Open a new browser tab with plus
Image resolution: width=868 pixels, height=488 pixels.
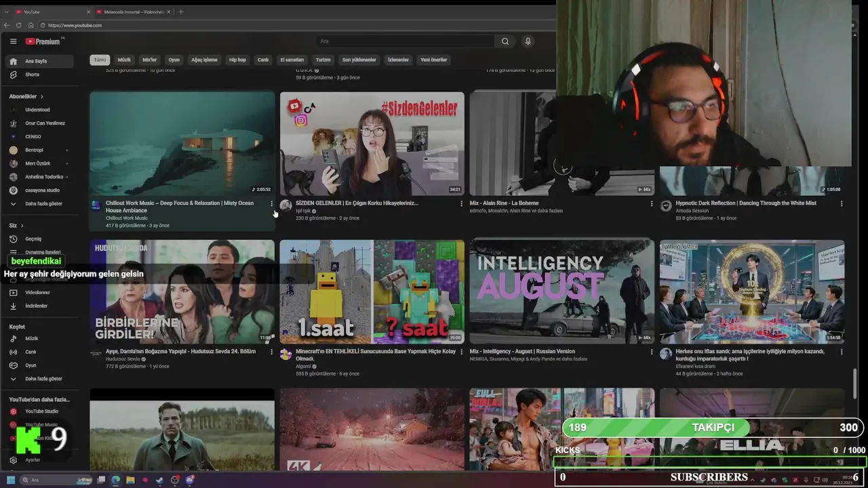pos(180,12)
